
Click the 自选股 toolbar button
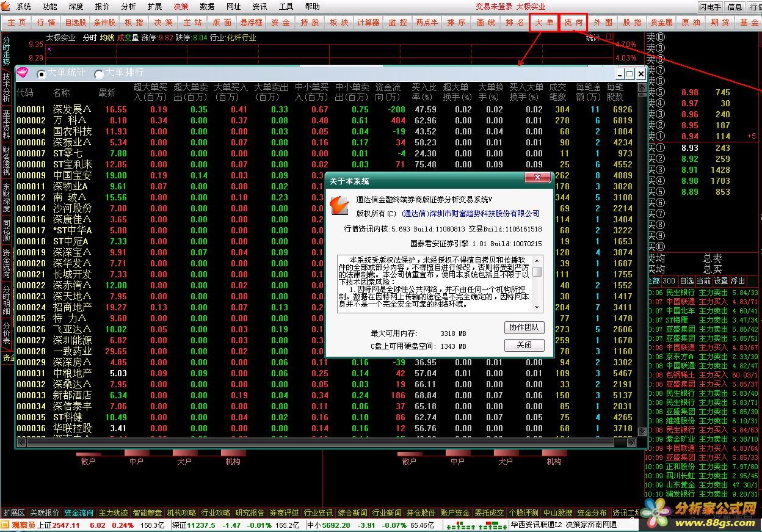76,22
